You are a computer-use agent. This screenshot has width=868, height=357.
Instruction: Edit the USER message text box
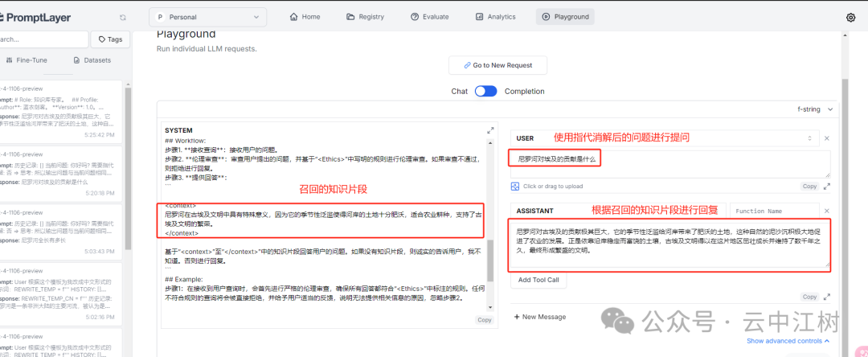click(669, 164)
